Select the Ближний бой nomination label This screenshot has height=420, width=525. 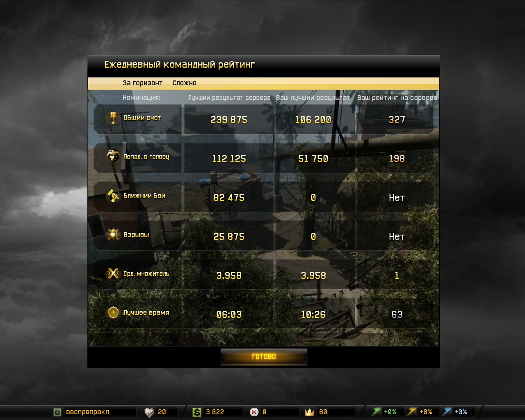[144, 196]
